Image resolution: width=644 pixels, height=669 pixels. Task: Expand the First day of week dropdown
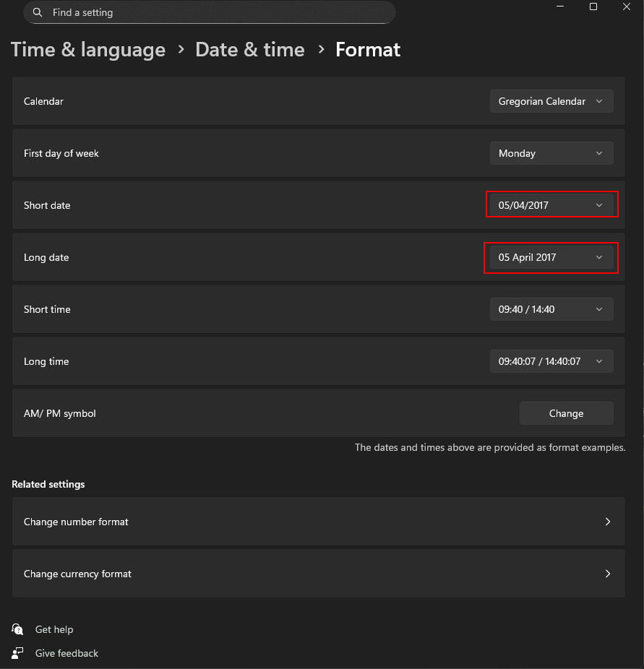(x=551, y=153)
